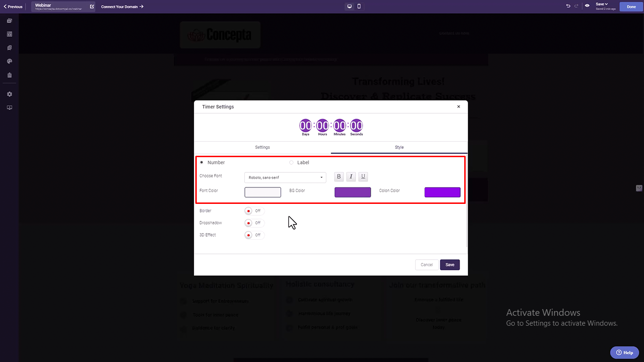
Task: Click Save in Timer Settings dialog
Action: (x=450, y=265)
